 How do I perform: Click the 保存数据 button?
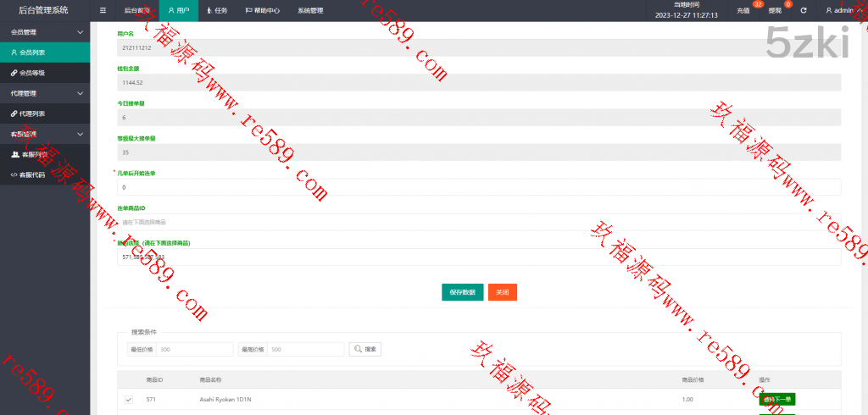(x=462, y=292)
